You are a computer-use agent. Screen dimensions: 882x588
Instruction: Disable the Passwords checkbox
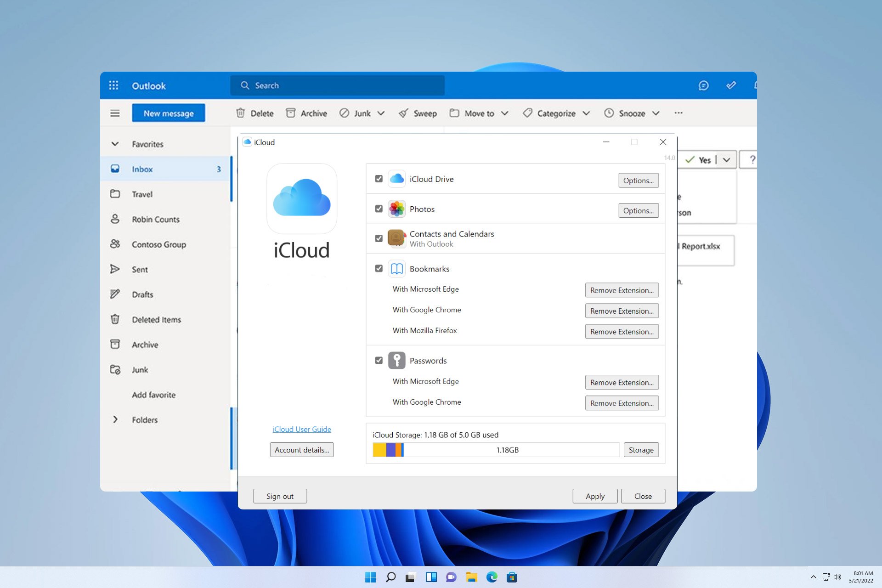379,360
